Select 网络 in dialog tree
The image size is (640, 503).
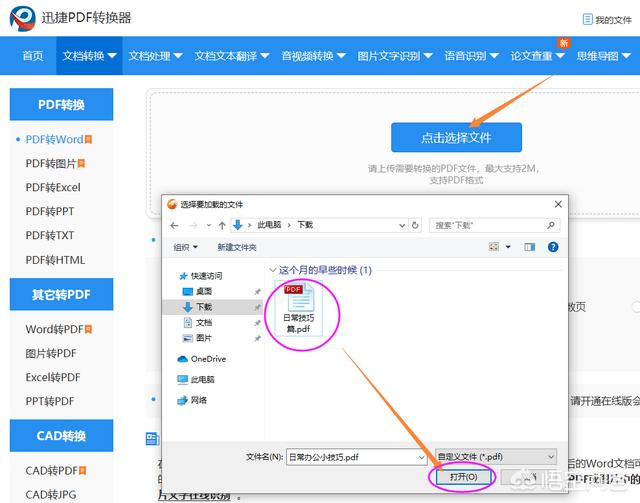(199, 401)
